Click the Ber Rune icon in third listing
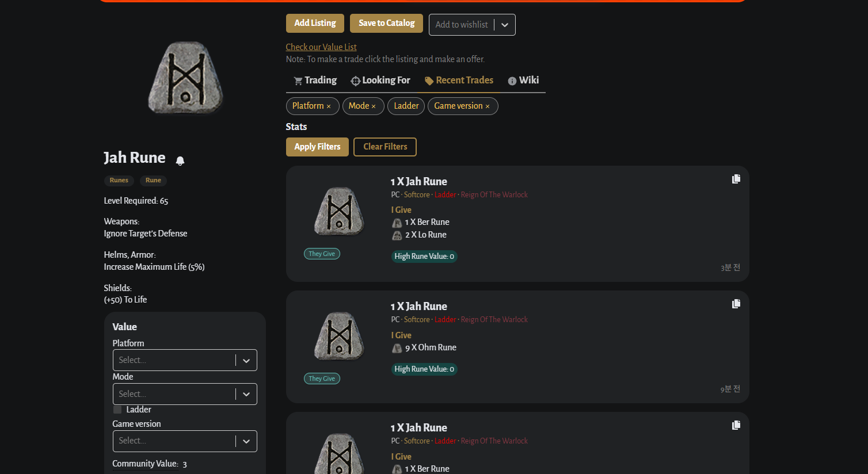Image resolution: width=868 pixels, height=474 pixels. pos(397,469)
